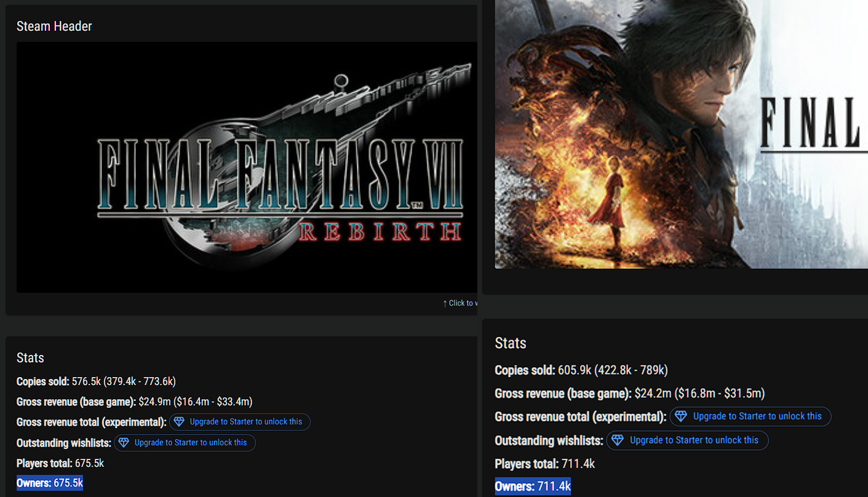Unlock outstanding wishlists in left Stats panel
Image resolution: width=868 pixels, height=497 pixels.
click(185, 442)
